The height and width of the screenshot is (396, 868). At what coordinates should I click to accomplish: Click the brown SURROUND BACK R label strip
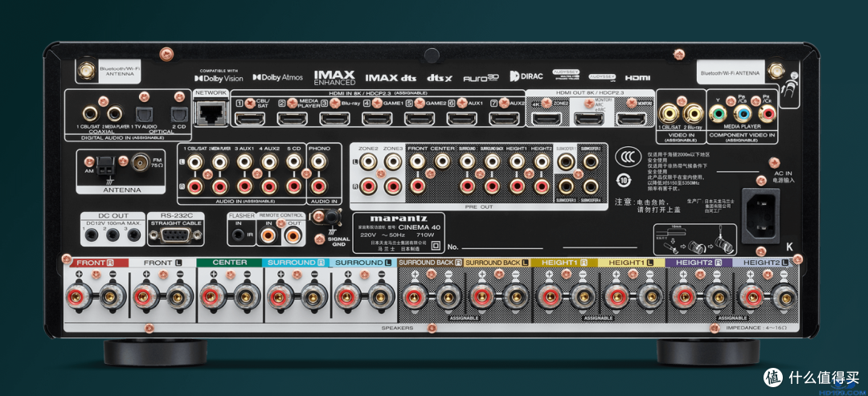(x=431, y=263)
